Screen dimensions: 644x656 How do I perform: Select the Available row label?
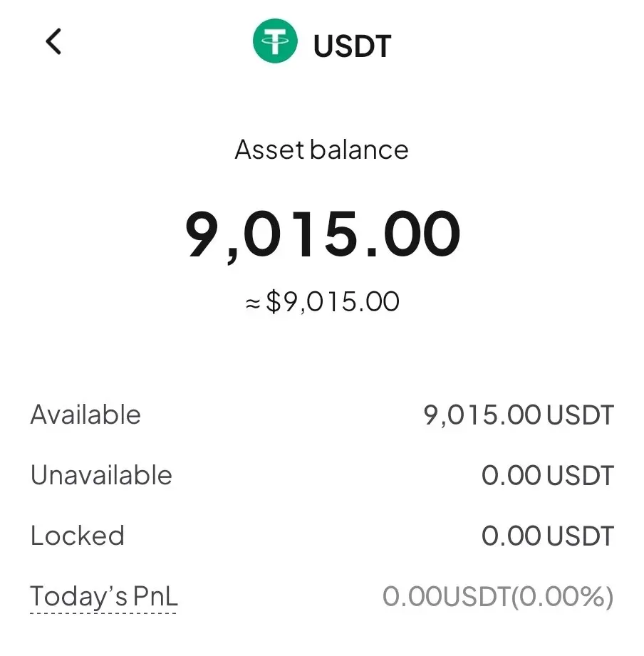click(85, 415)
